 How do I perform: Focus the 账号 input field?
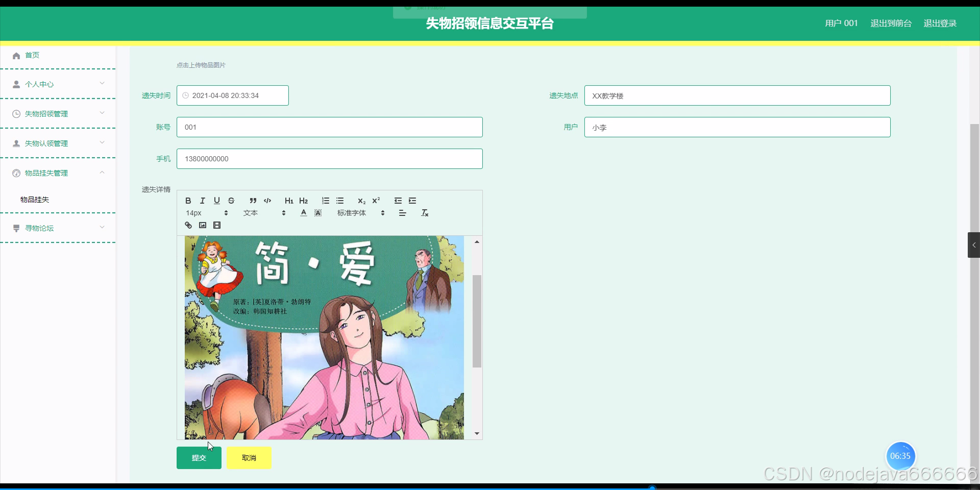pos(330,127)
